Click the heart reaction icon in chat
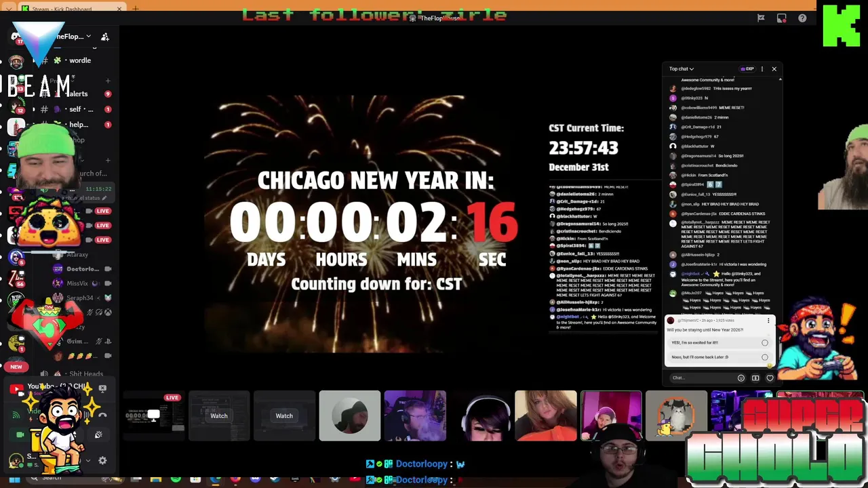The width and height of the screenshot is (868, 488). click(770, 378)
